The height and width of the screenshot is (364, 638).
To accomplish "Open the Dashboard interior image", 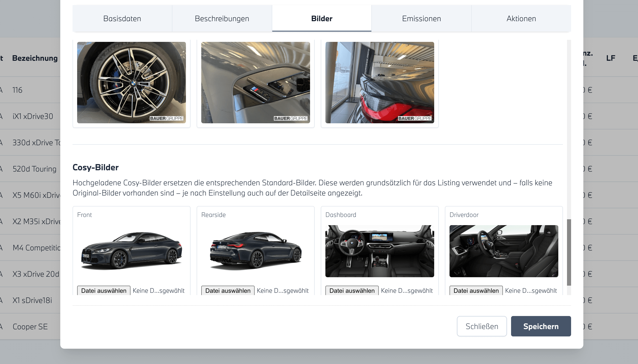I will (x=380, y=251).
